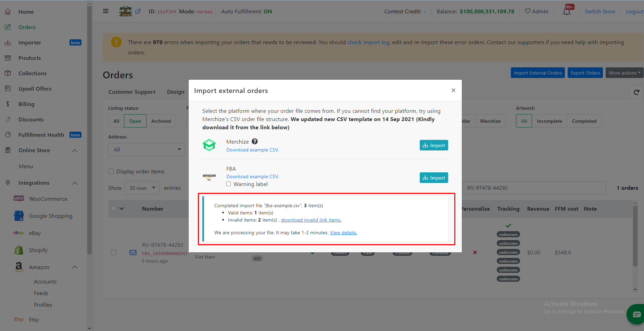The image size is (644, 331).
Task: Set Listing status to Open
Action: click(x=135, y=121)
